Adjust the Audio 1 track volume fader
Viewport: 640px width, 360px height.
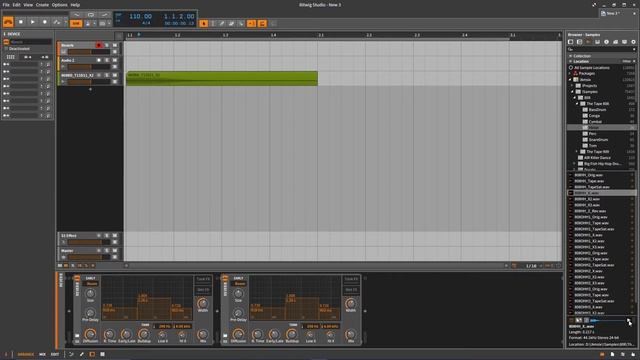coord(89,67)
